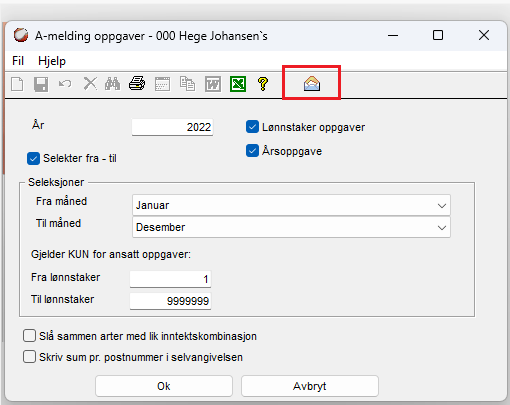510x405 pixels.
Task: Click the open envelope send icon
Action: pyautogui.click(x=312, y=83)
